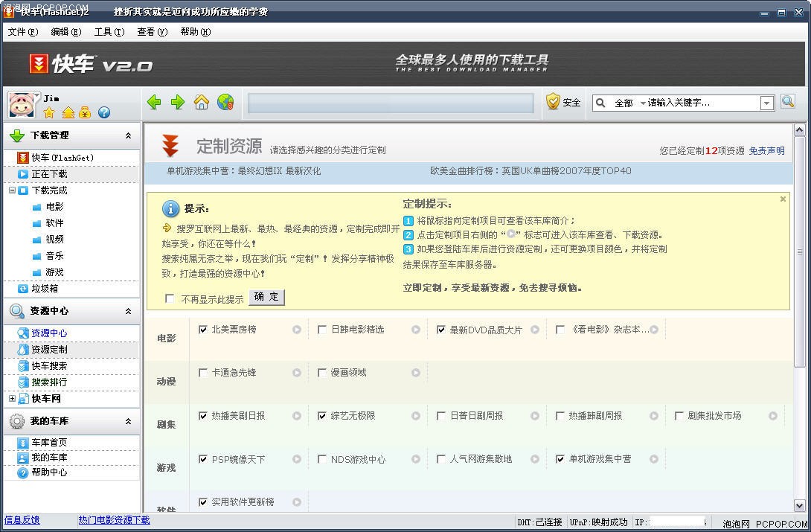The image size is (811, 532).
Task: Expand the 快车网 tree node
Action: [x=13, y=399]
